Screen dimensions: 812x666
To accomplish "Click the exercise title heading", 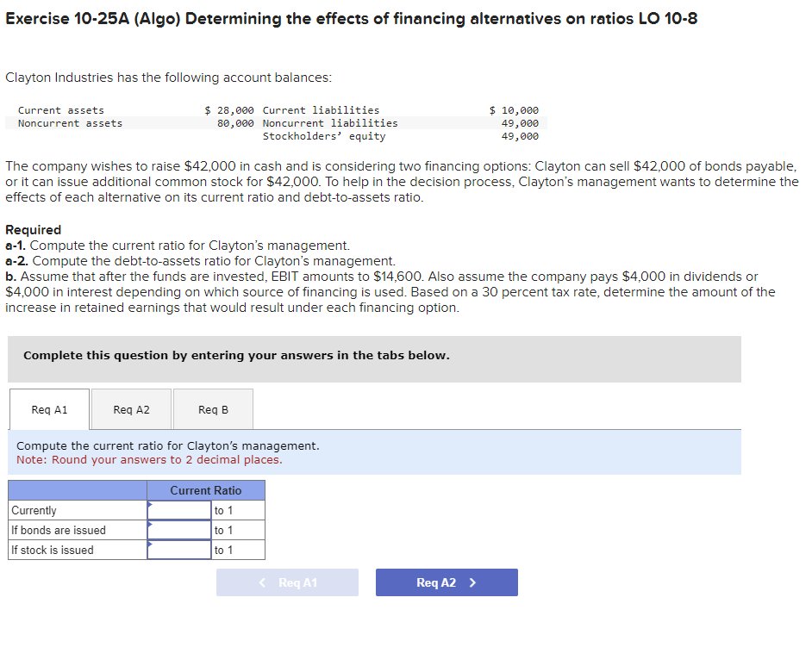I will [353, 18].
